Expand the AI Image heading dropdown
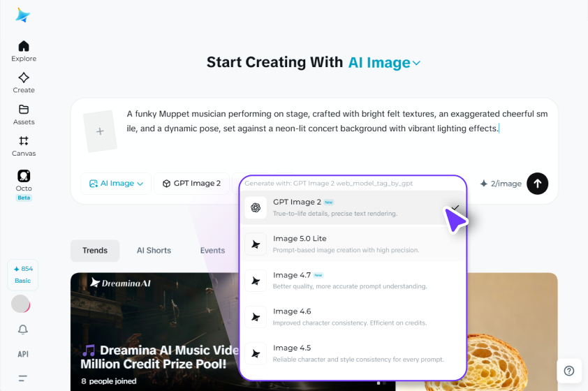The height and width of the screenshot is (391, 588). [x=384, y=63]
